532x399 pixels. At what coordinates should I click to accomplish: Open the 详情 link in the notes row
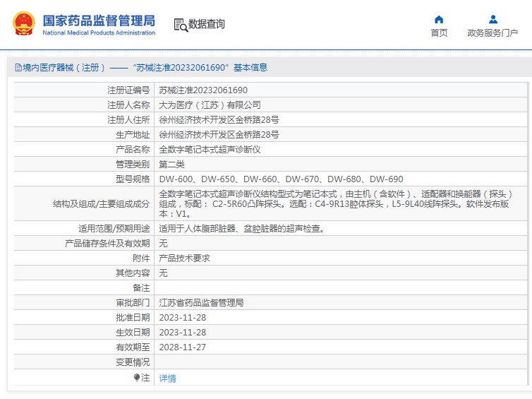[168, 379]
